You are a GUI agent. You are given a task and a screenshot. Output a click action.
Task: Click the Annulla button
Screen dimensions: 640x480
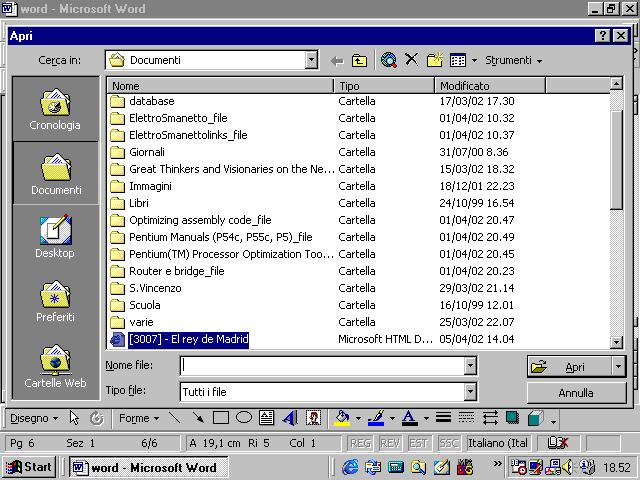tap(576, 393)
